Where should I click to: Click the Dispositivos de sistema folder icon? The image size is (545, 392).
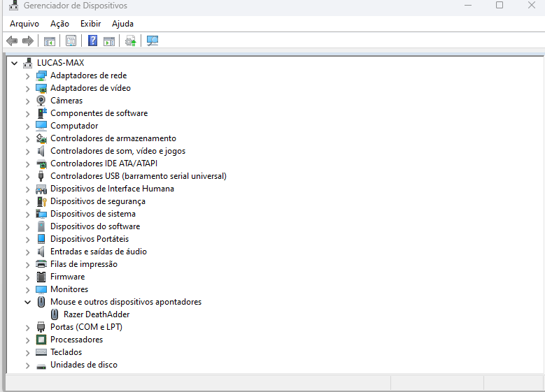click(x=41, y=214)
